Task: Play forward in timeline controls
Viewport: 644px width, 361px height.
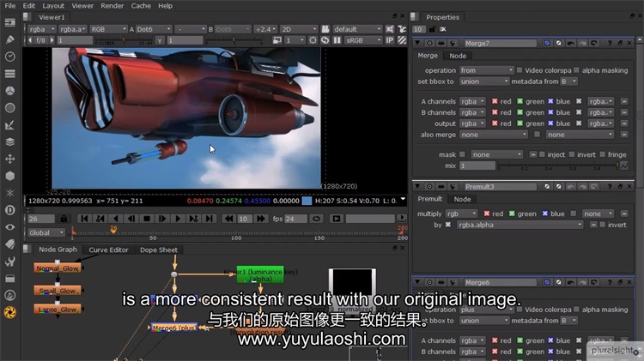Action: point(178,219)
